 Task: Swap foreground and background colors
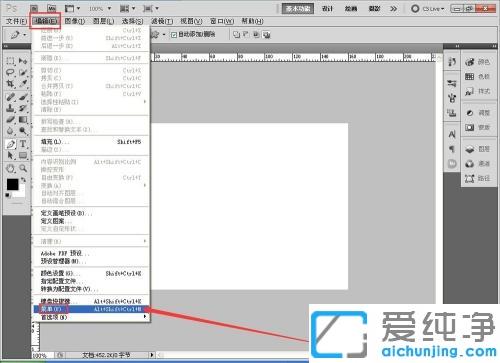click(23, 180)
